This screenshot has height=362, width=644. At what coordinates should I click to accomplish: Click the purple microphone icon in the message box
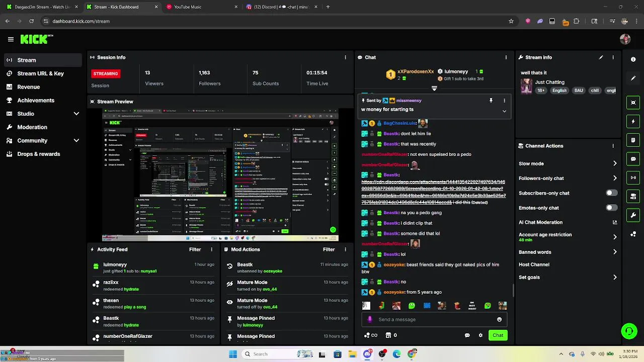pos(370,319)
